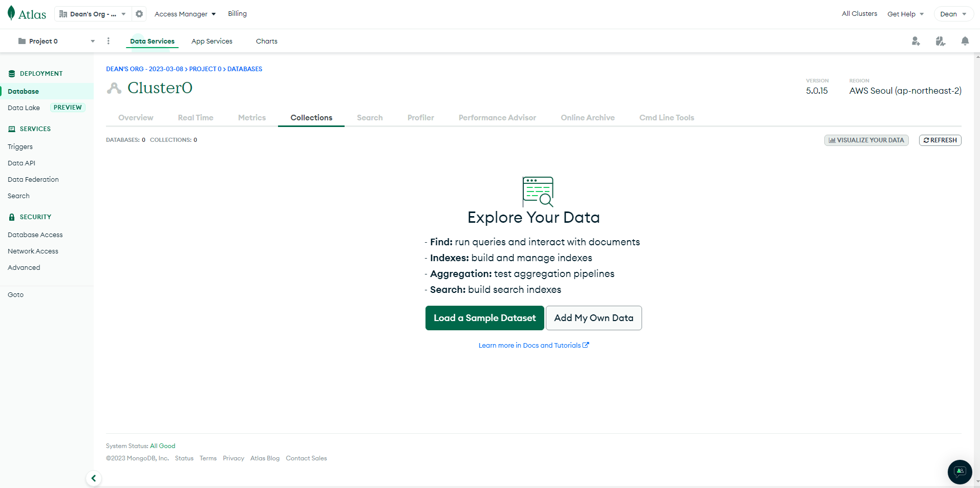Open the Metrics tab
Screen dimensions: 980x488
point(252,118)
